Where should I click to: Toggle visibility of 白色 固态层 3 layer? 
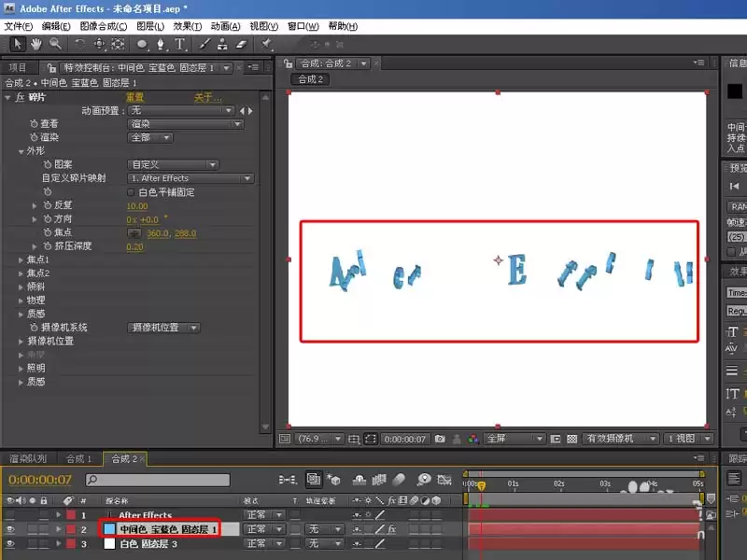pos(10,543)
